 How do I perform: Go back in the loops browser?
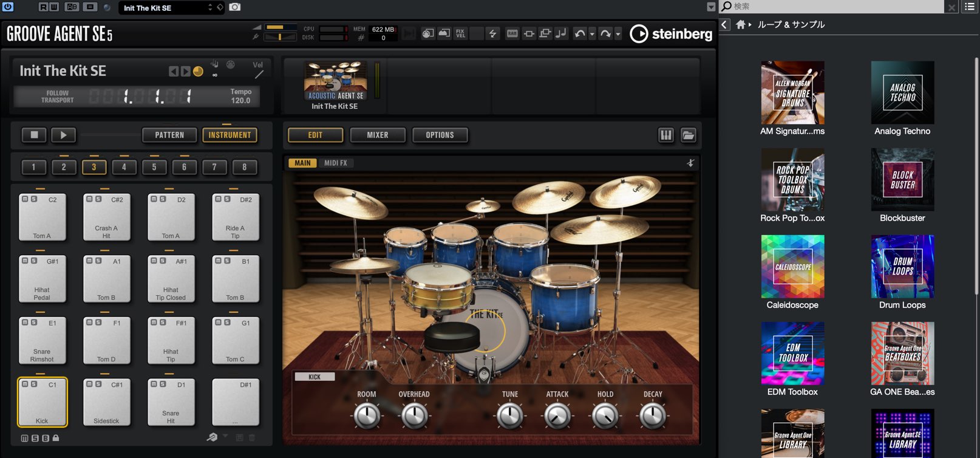point(724,24)
